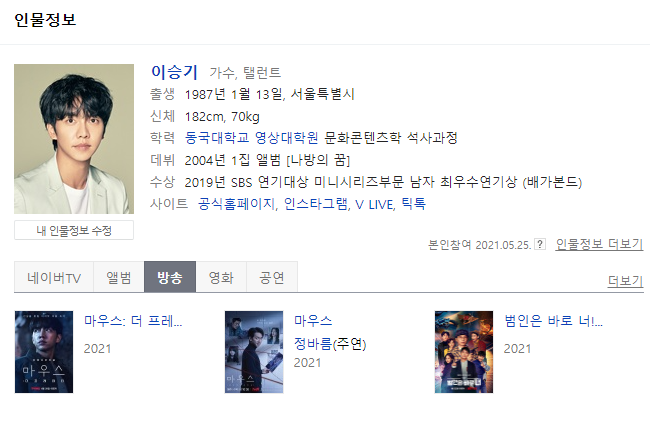Open the V LIVE link

374,204
